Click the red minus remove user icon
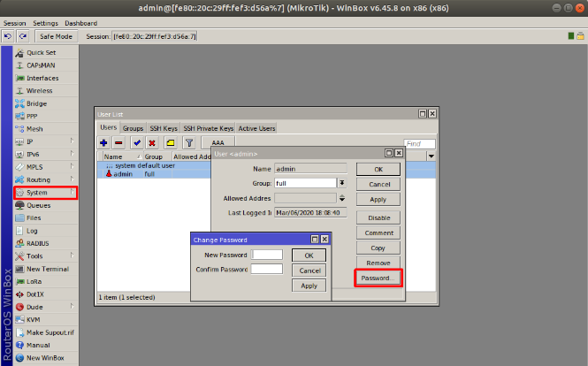 pos(118,143)
